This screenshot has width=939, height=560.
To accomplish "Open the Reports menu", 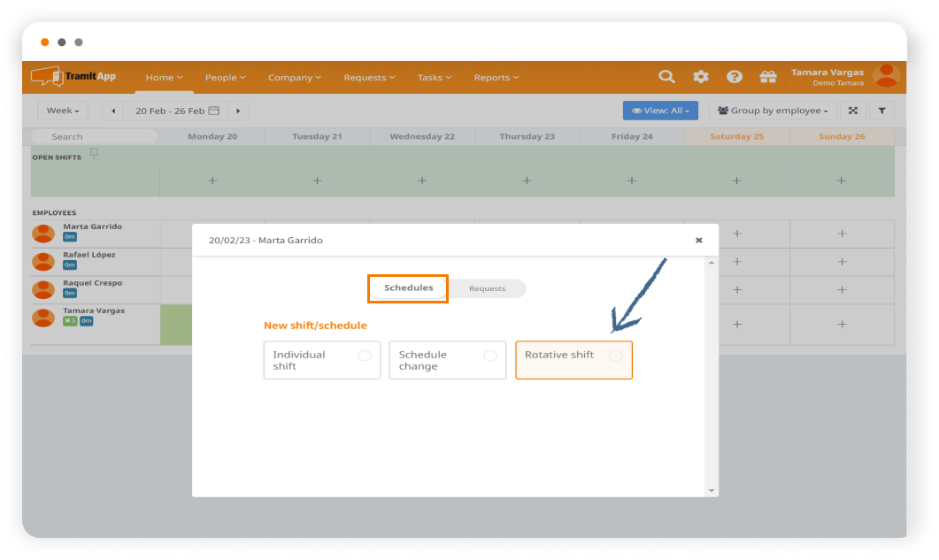I will click(x=496, y=78).
